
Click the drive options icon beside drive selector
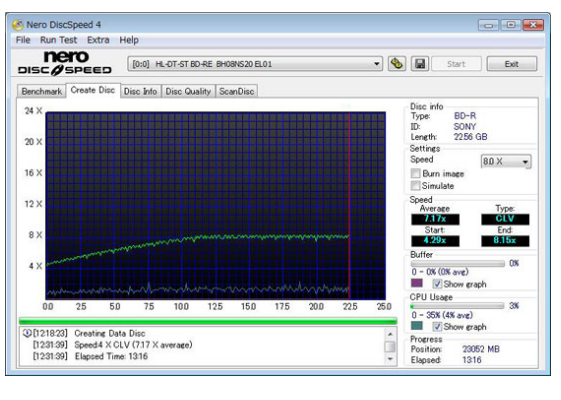click(x=396, y=64)
